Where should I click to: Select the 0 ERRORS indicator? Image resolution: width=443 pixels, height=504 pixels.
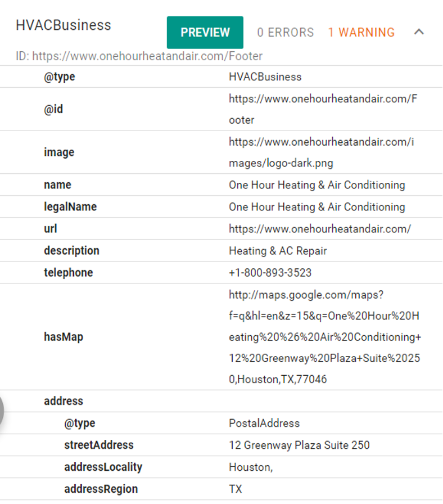[285, 33]
